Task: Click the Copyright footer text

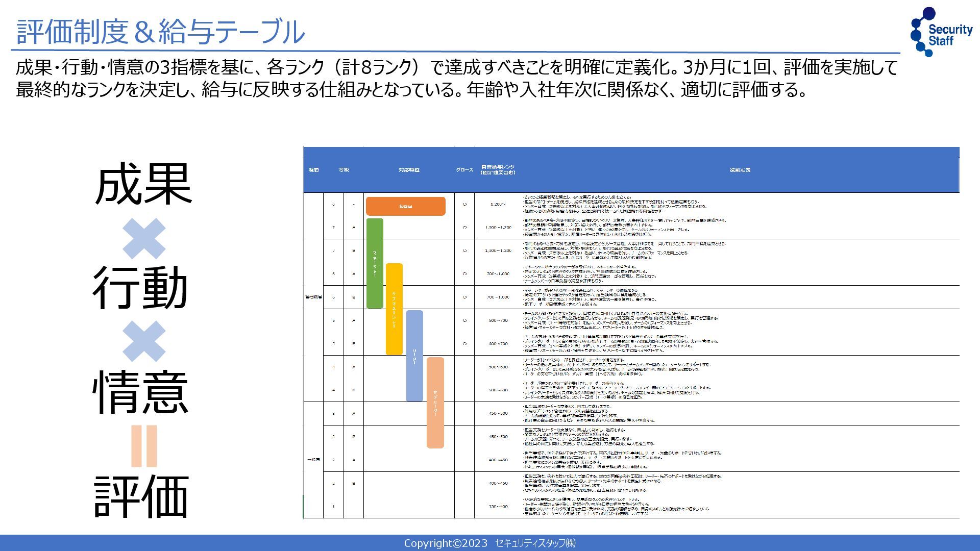Action: [489, 543]
